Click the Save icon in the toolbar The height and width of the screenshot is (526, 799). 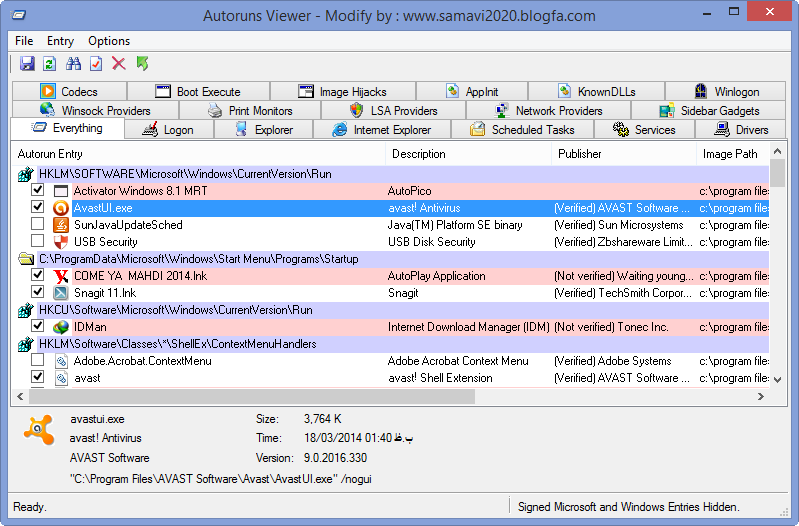point(27,64)
